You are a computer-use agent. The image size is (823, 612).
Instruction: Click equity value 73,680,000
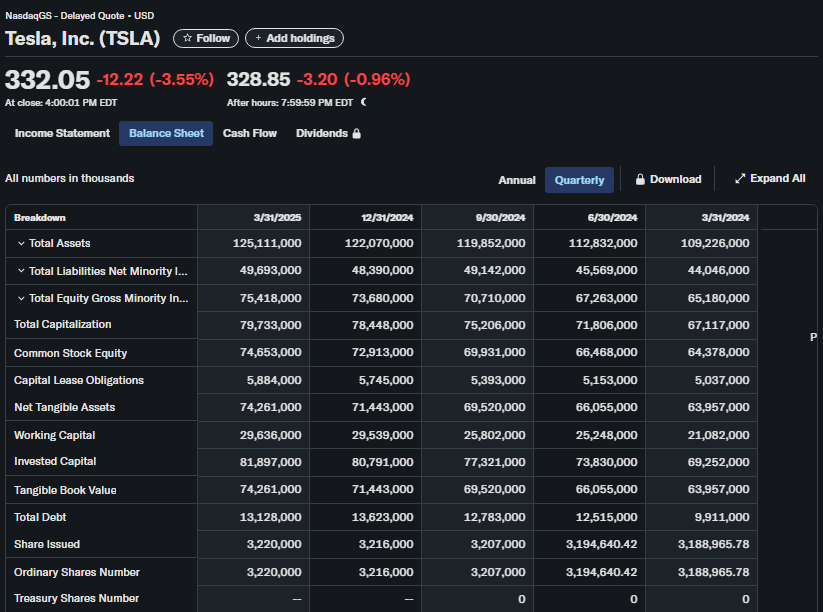tap(382, 298)
